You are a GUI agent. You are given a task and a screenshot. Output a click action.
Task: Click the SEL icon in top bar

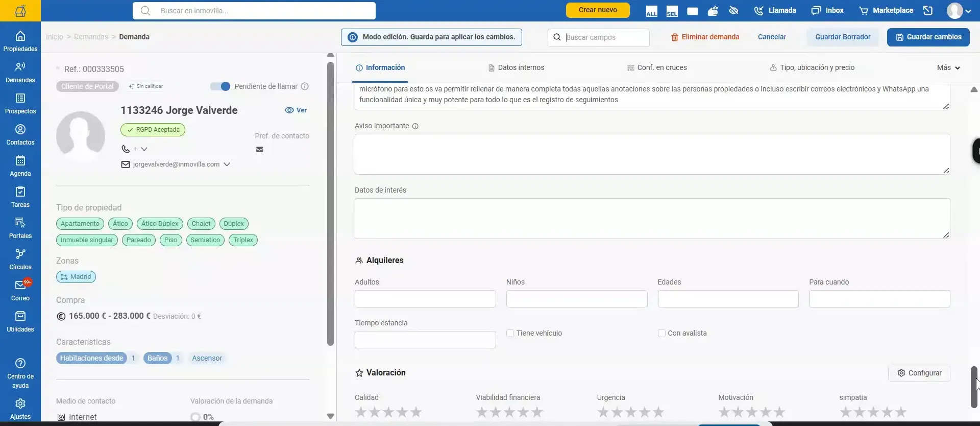click(x=672, y=11)
